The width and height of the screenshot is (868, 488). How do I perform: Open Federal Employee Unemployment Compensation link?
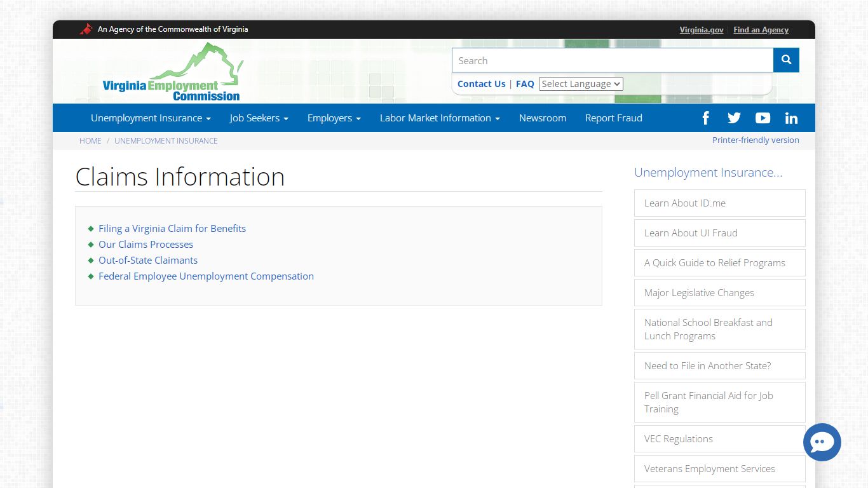pyautogui.click(x=206, y=276)
